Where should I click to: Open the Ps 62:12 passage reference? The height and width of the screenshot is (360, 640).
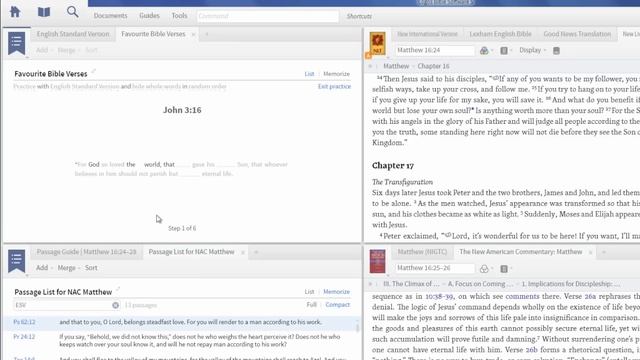(x=24, y=322)
